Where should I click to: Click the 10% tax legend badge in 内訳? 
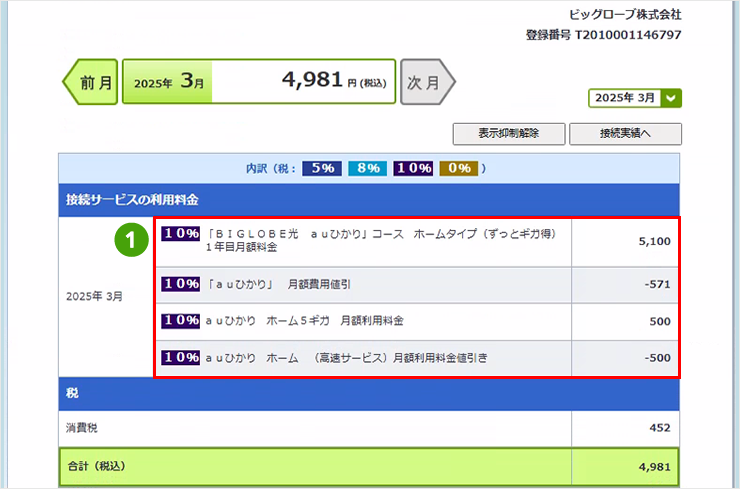pyautogui.click(x=413, y=168)
